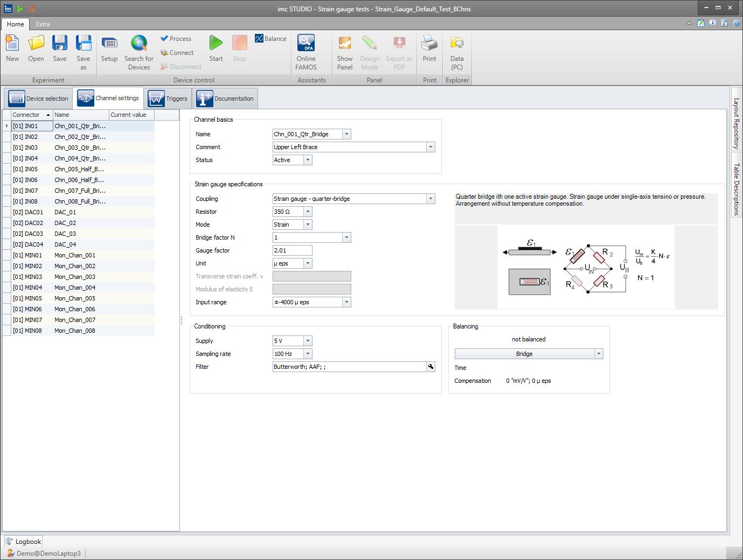
Task: Click the user settings icon beside help
Action: (x=724, y=23)
